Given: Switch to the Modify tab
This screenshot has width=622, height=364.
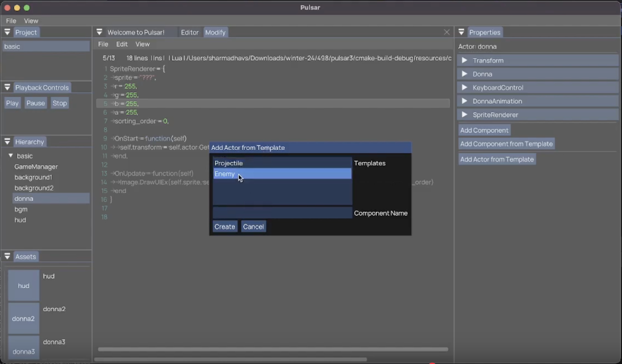Looking at the screenshot, I should pos(215,32).
